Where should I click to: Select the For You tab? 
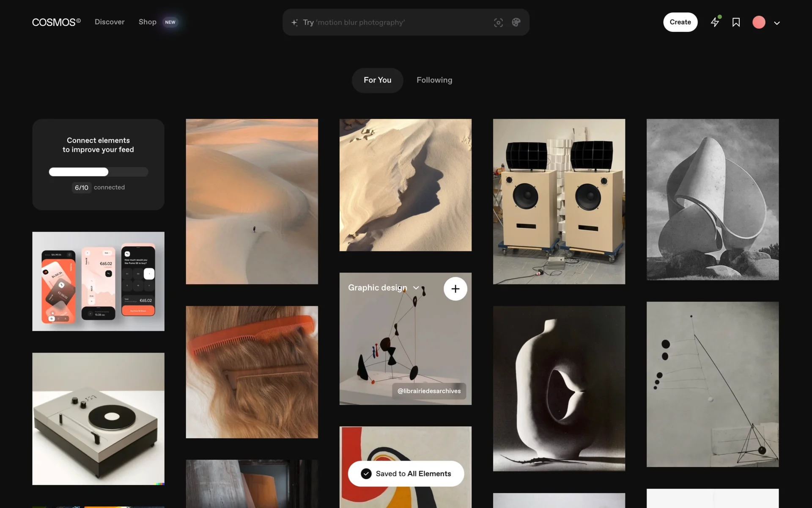pos(377,80)
